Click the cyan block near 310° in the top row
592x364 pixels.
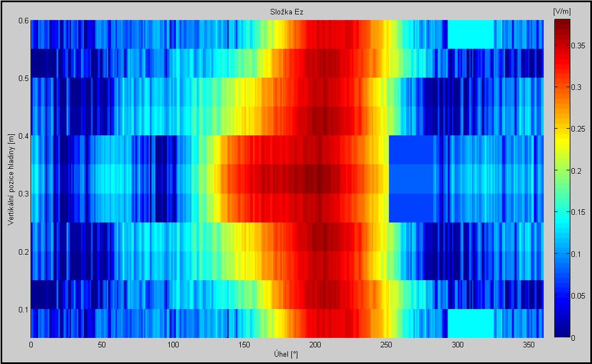[x=471, y=34]
